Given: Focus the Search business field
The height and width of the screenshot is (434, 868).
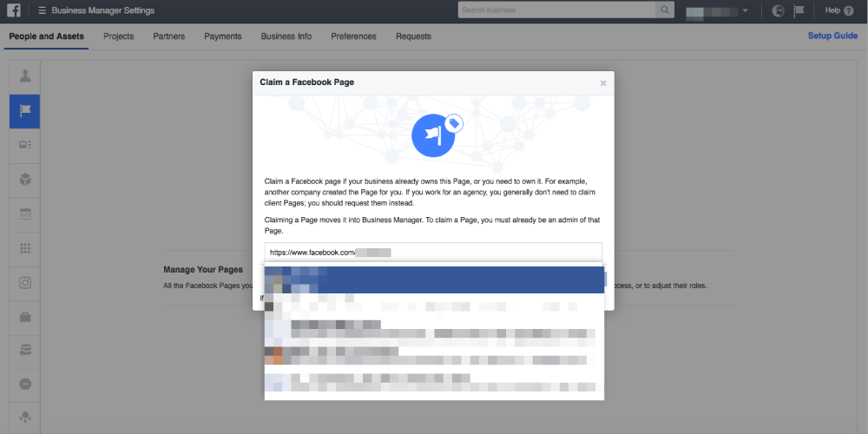Looking at the screenshot, I should pos(556,10).
